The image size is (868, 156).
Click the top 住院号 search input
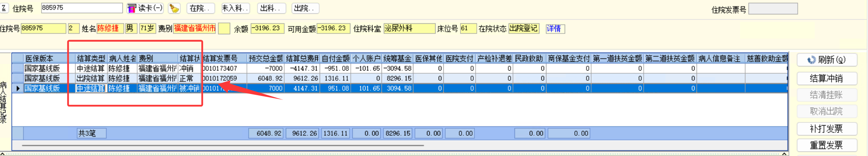[82, 8]
